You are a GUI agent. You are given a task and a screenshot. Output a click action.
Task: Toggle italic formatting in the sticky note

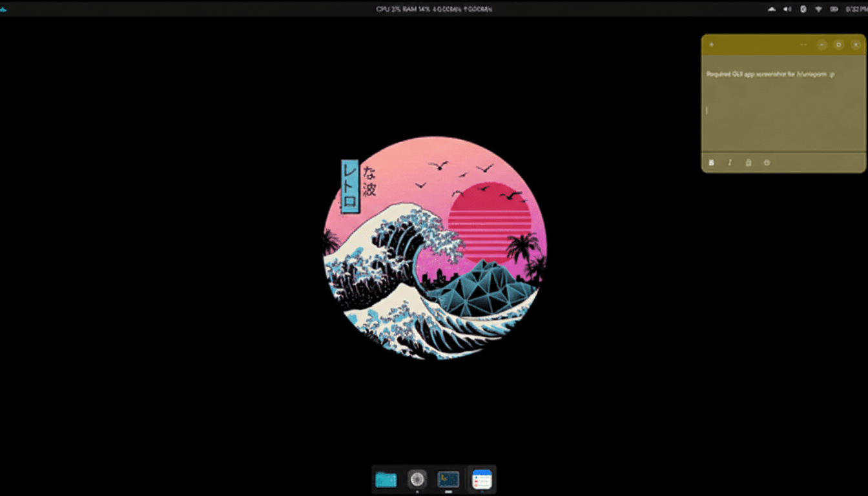pos(730,163)
